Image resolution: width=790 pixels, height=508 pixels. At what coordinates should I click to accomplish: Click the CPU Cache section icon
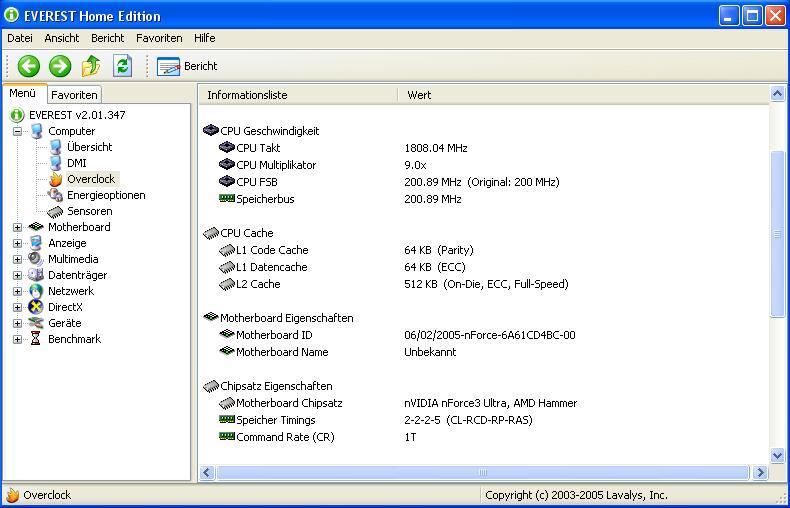[211, 233]
